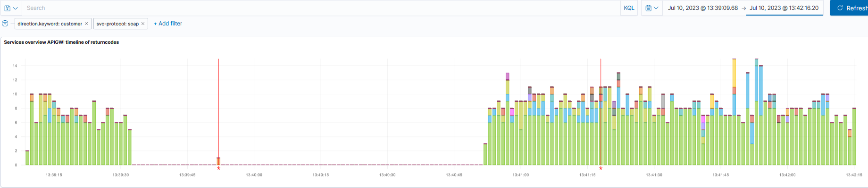Remove the svc-protocol: soap filter
Screen dimensions: 868x188
point(143,24)
